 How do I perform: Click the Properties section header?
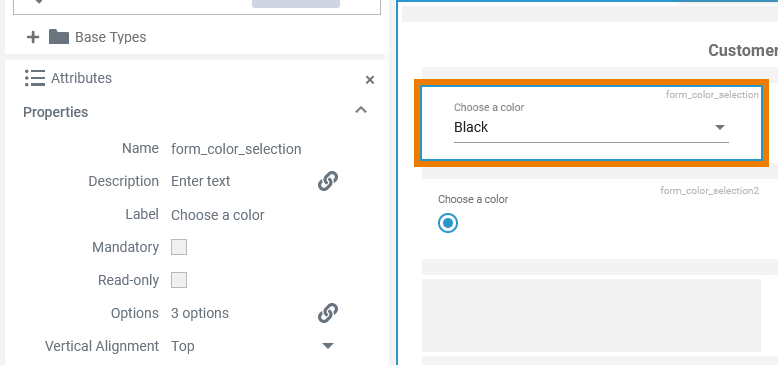tap(56, 112)
